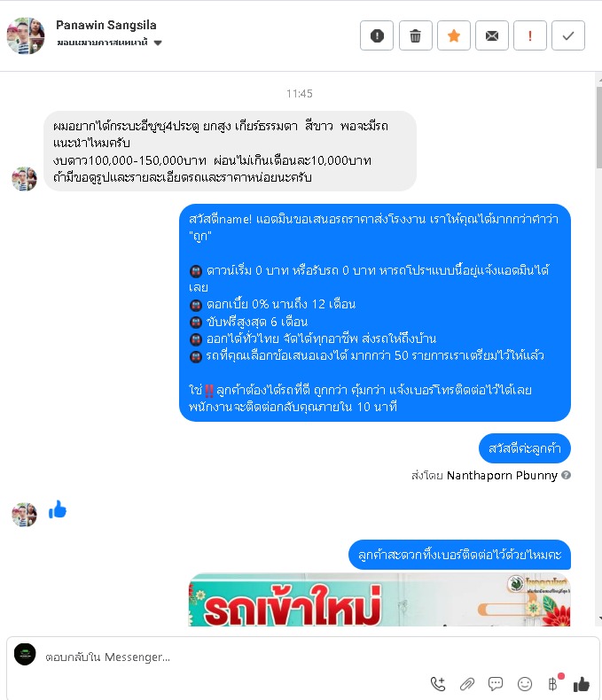602x700 pixels.
Task: Click the baht payment icon
Action: pyautogui.click(x=553, y=683)
